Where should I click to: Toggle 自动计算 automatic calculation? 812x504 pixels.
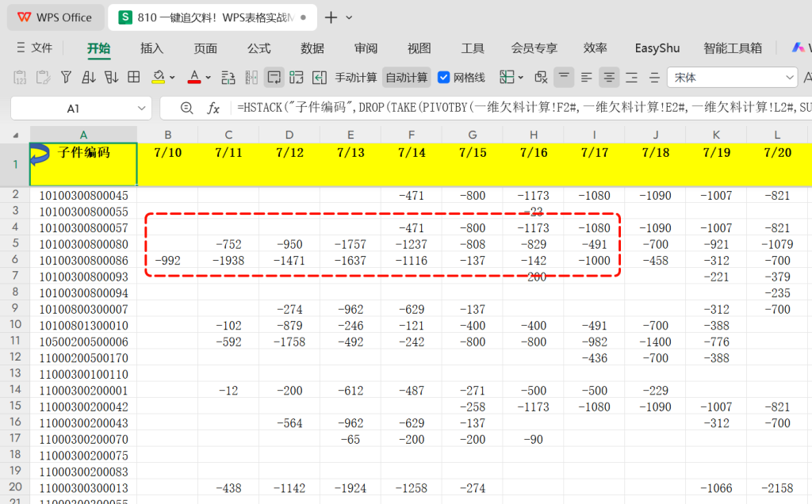407,78
